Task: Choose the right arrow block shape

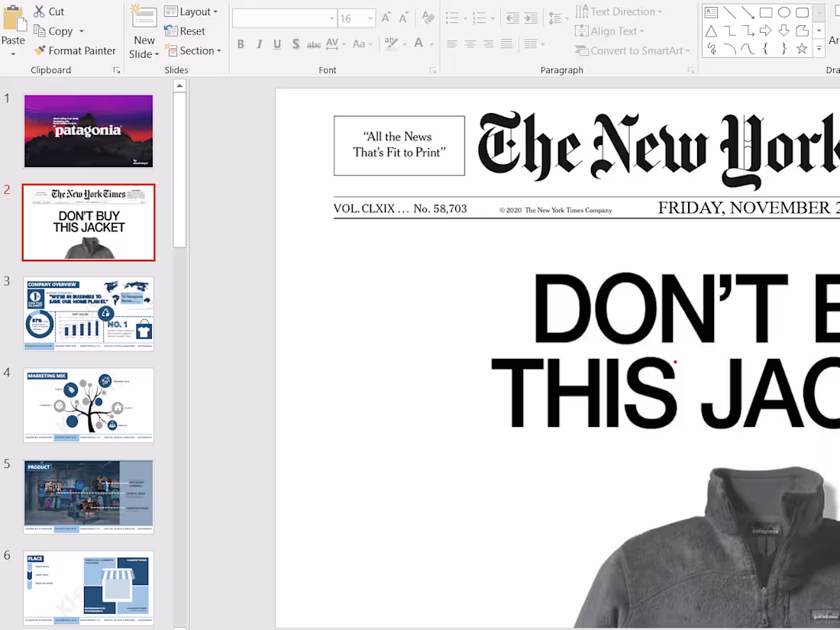Action: tap(766, 31)
